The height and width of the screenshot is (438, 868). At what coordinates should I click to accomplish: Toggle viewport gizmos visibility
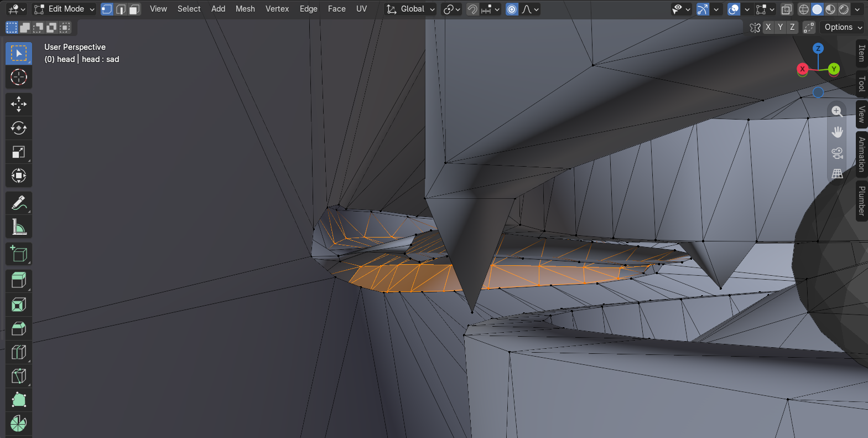click(x=703, y=9)
